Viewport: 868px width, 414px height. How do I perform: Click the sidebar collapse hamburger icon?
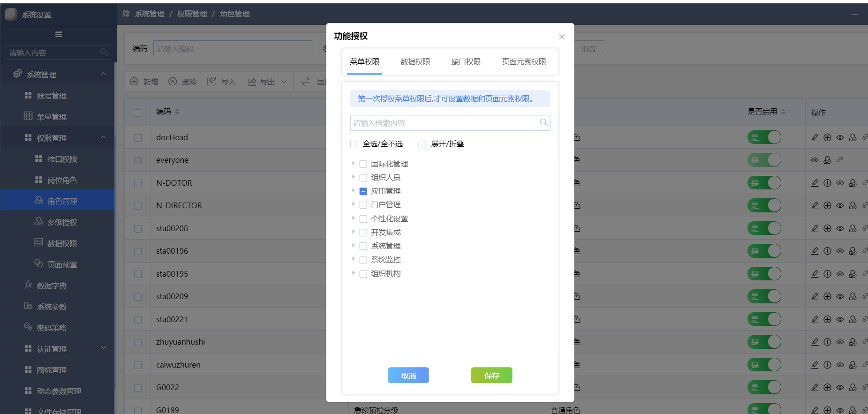coord(59,34)
